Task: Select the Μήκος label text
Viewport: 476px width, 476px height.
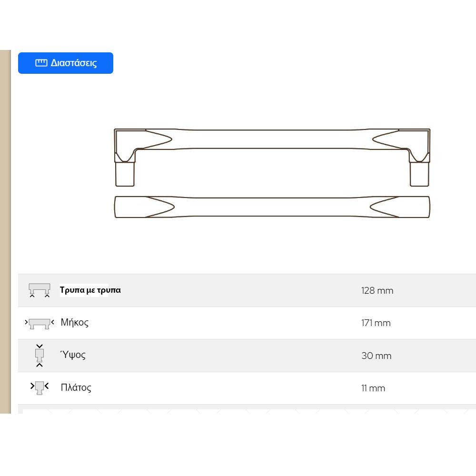Action: pos(75,323)
